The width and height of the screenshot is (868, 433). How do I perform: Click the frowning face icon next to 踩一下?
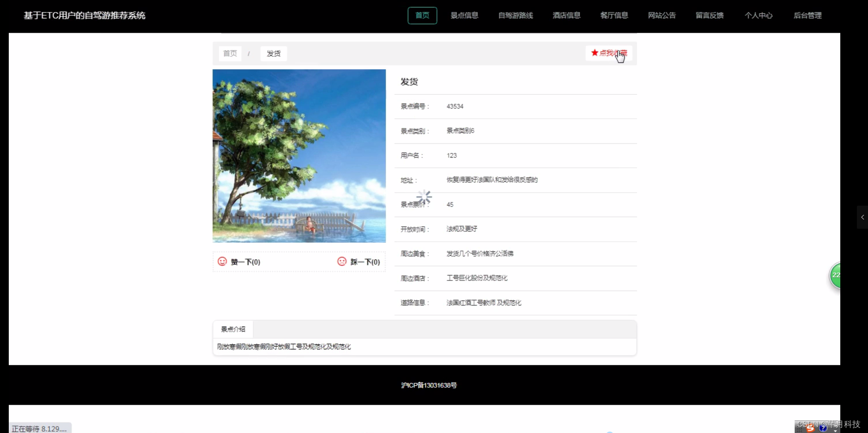pos(342,262)
